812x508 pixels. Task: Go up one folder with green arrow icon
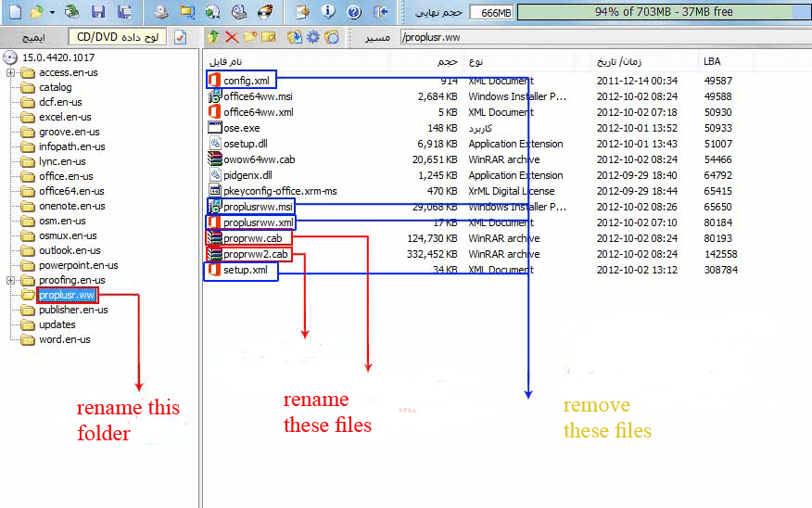(212, 37)
